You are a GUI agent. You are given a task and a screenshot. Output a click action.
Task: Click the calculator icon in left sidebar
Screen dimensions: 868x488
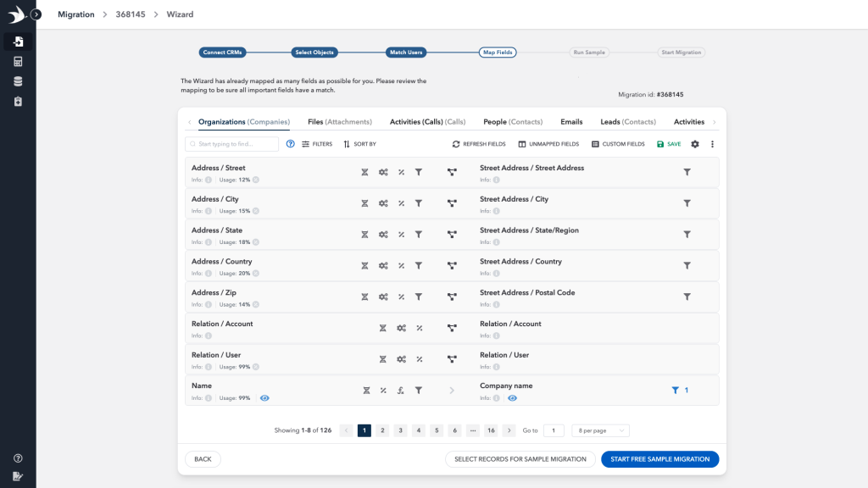[18, 62]
